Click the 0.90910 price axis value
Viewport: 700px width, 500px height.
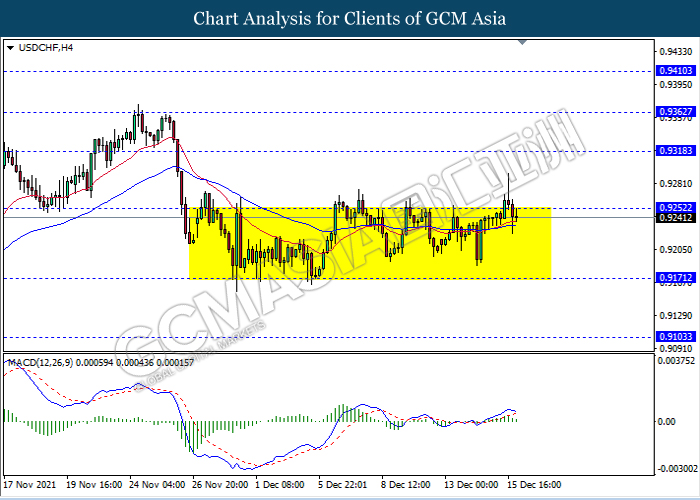(x=676, y=349)
